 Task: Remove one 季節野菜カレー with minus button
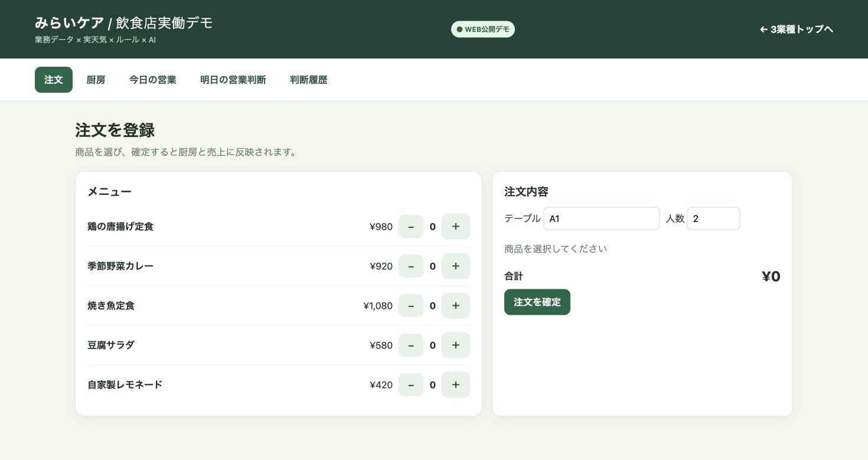411,266
